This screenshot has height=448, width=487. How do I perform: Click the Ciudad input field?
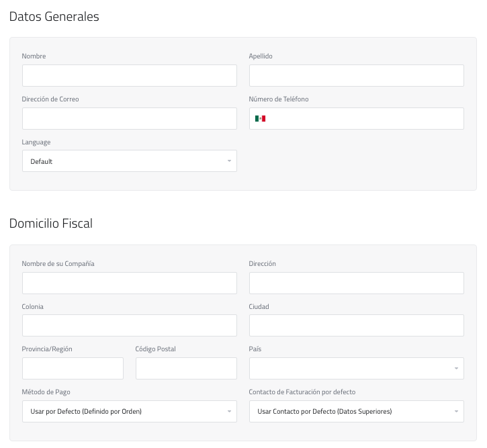pyautogui.click(x=356, y=326)
